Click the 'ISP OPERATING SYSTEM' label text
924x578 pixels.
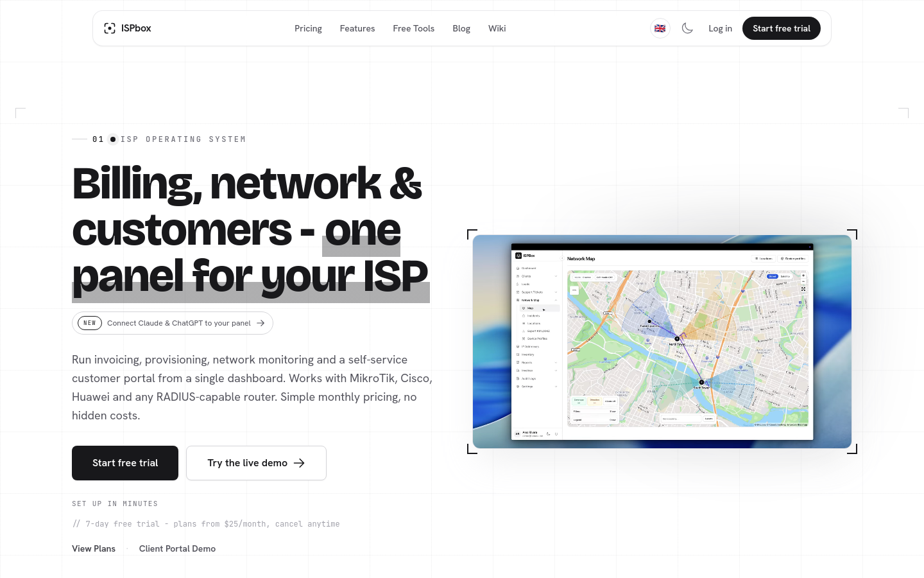[x=184, y=139]
